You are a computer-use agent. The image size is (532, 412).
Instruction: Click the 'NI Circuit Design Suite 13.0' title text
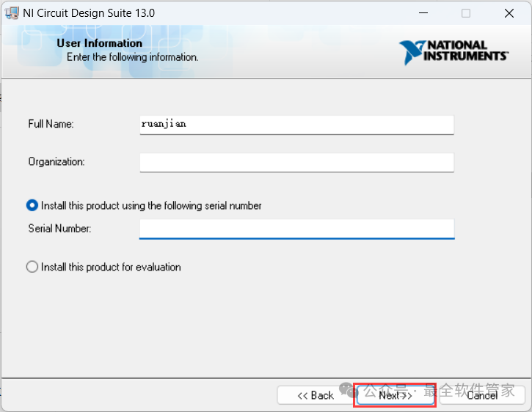click(89, 13)
